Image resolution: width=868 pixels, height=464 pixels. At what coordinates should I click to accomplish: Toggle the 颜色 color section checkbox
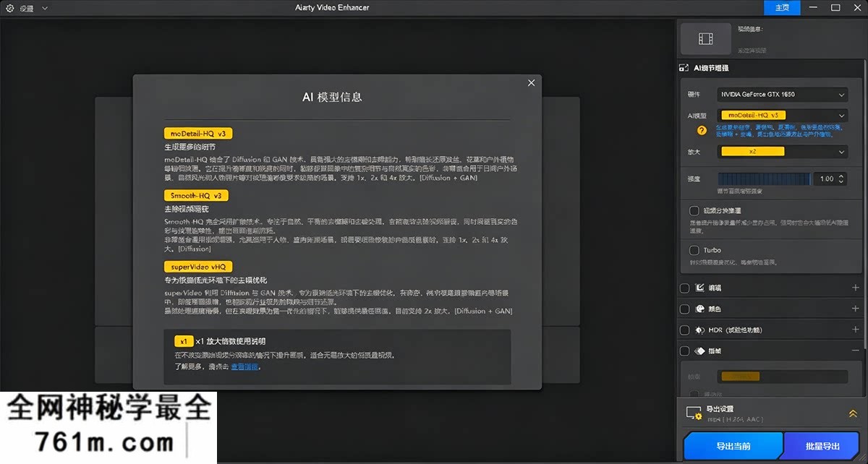click(685, 309)
